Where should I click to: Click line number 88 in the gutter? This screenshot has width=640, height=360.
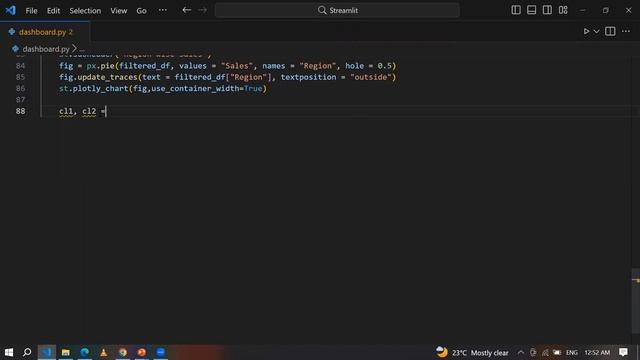pyautogui.click(x=20, y=111)
